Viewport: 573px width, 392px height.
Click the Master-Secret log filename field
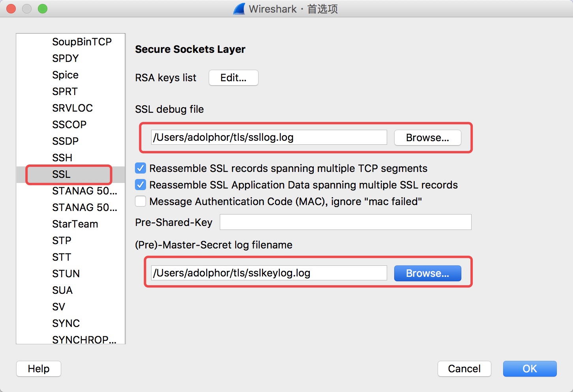[x=269, y=273]
